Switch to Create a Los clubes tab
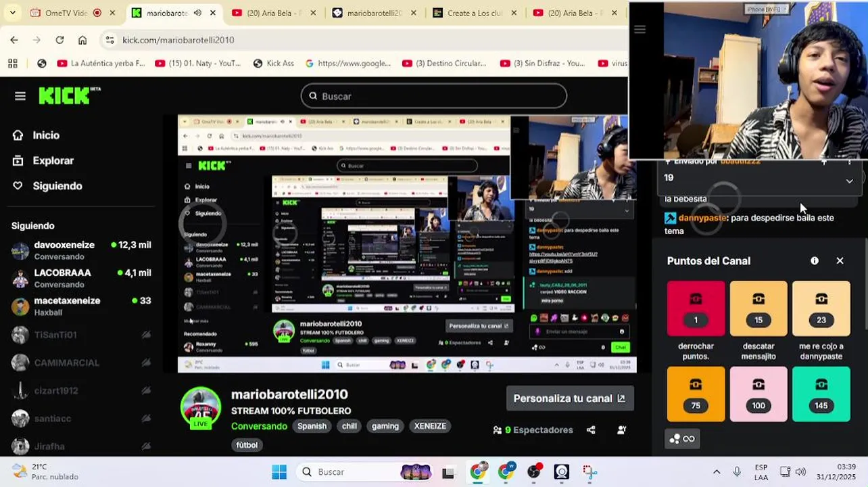 tap(475, 13)
